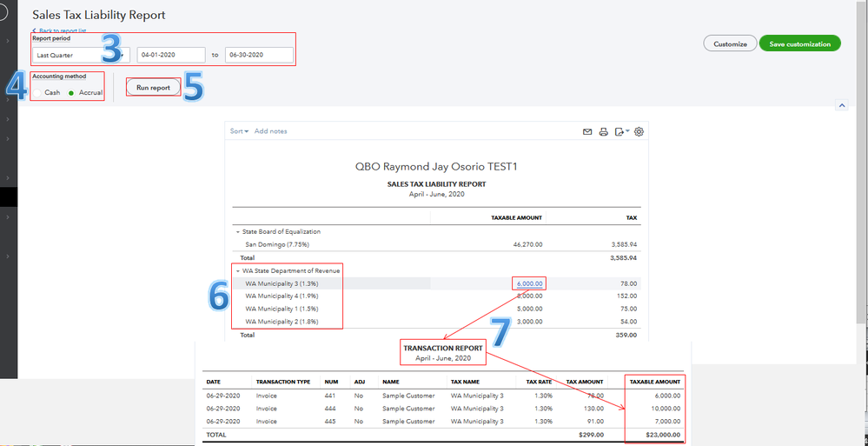The height and width of the screenshot is (446, 868).
Task: Click the Back to report list link
Action: tap(59, 30)
